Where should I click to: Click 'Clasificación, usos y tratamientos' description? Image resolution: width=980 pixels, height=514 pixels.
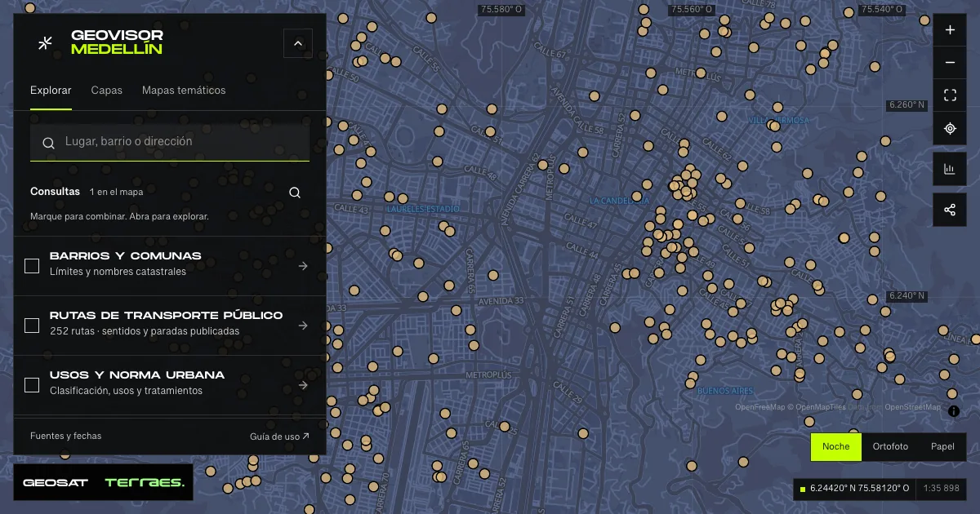pos(127,391)
